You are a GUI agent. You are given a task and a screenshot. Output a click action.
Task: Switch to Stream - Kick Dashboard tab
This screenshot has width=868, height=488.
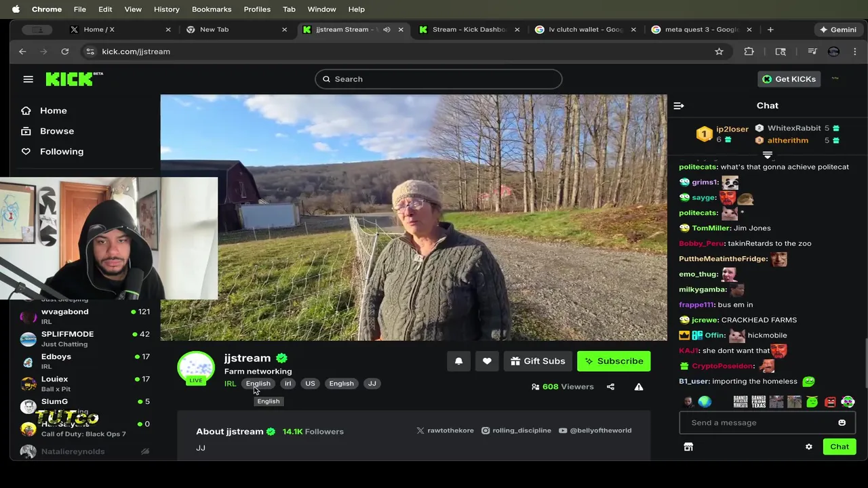click(x=470, y=30)
